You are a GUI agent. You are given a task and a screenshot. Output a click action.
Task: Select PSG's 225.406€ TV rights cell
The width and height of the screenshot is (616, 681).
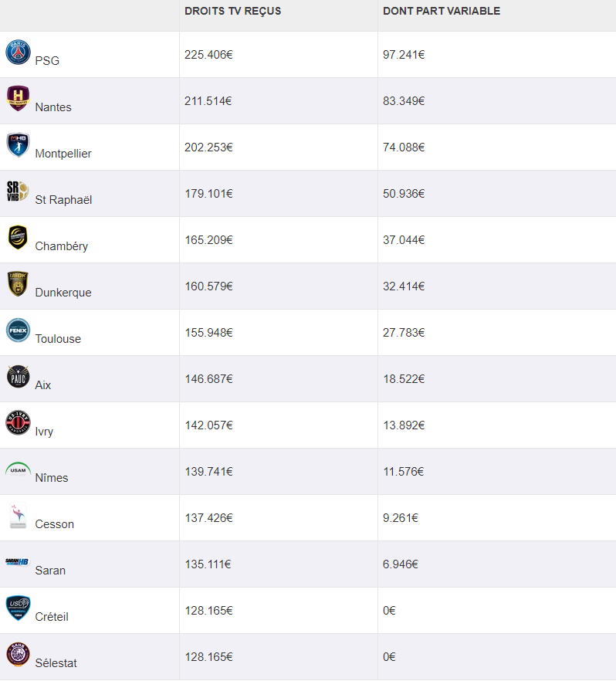279,55
